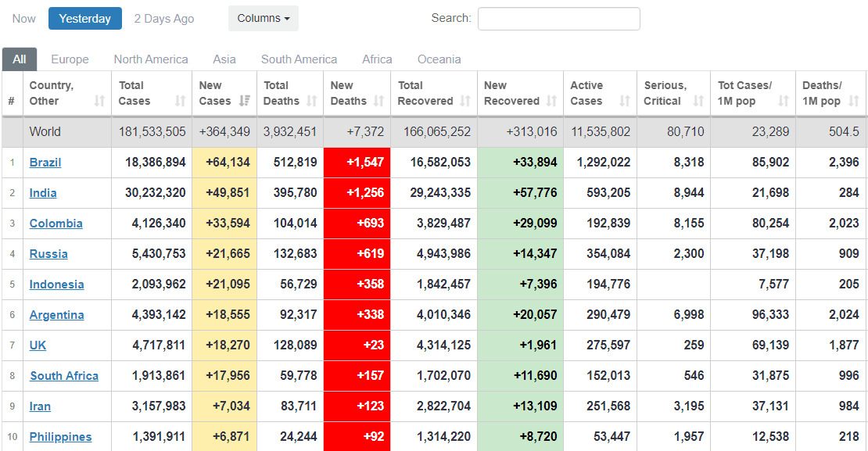Click the New Cases column sort icon
Screen dimensions: 868x451
pos(245,101)
